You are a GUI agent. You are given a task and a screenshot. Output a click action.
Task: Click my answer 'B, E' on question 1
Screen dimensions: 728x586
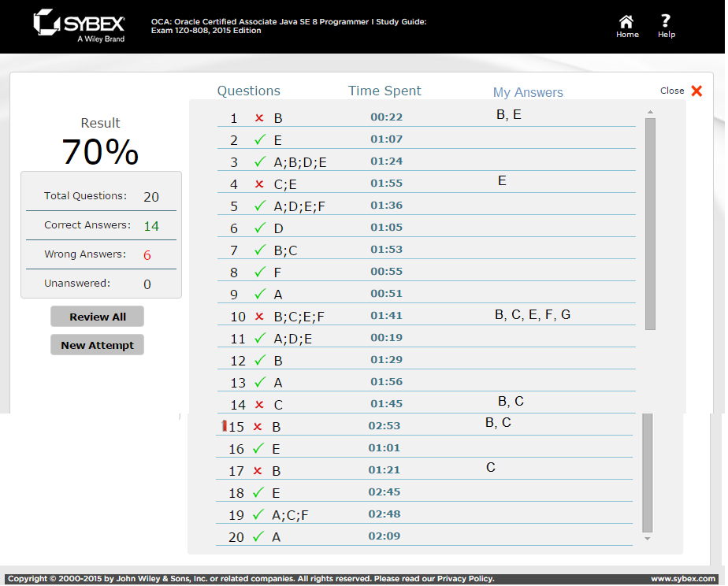(509, 115)
